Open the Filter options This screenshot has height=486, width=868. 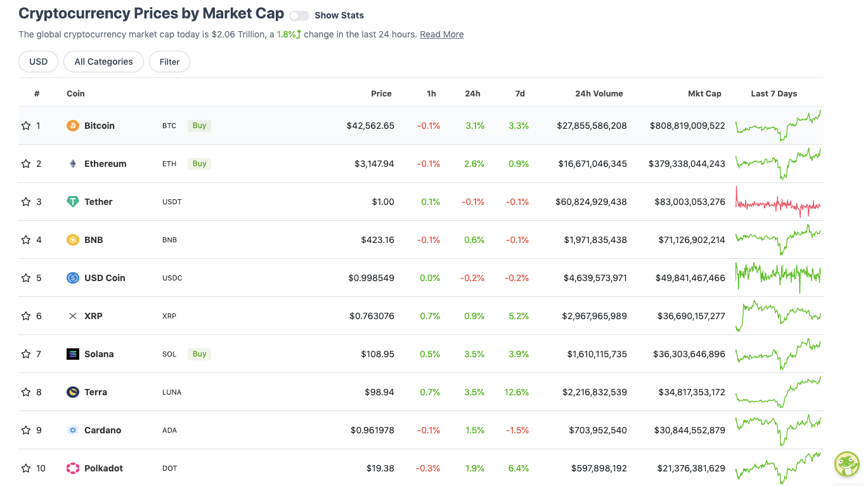(169, 62)
